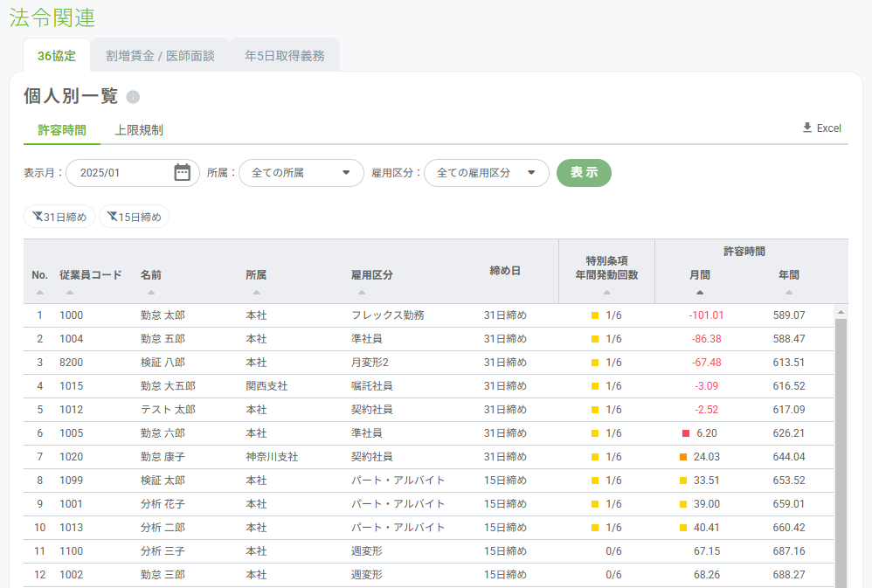Remove the 15日締め filter chip
872x588 pixels.
134,217
